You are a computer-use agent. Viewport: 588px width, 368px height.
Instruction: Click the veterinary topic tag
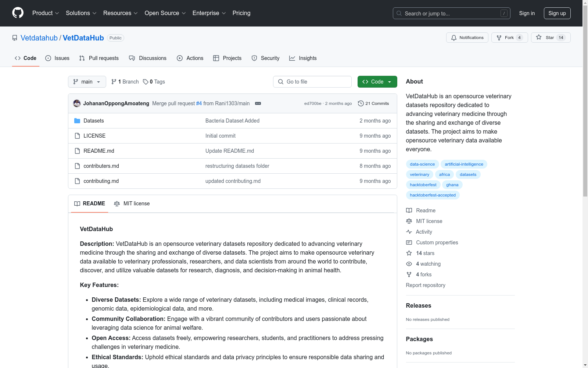(x=419, y=174)
